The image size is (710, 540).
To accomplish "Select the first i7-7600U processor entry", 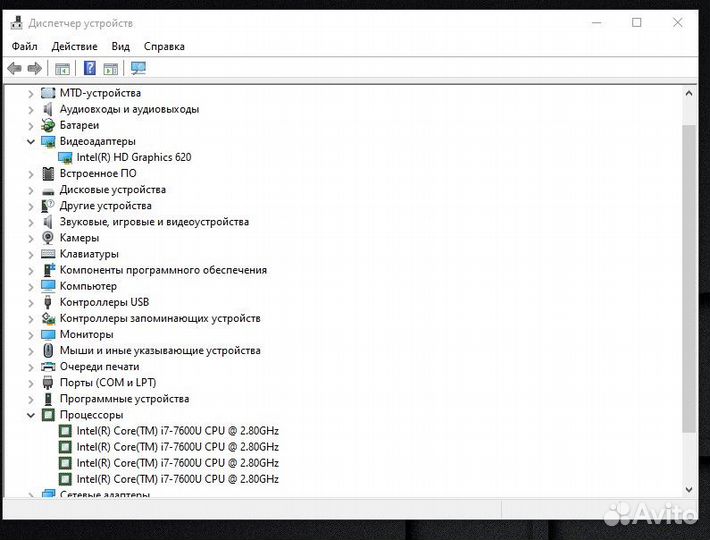I will [178, 431].
